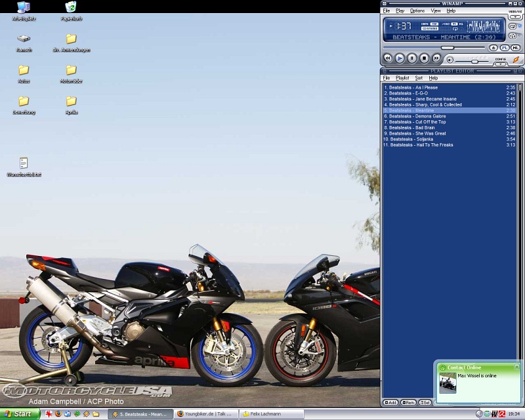Select playlist track 'Soljanka'

coord(450,139)
